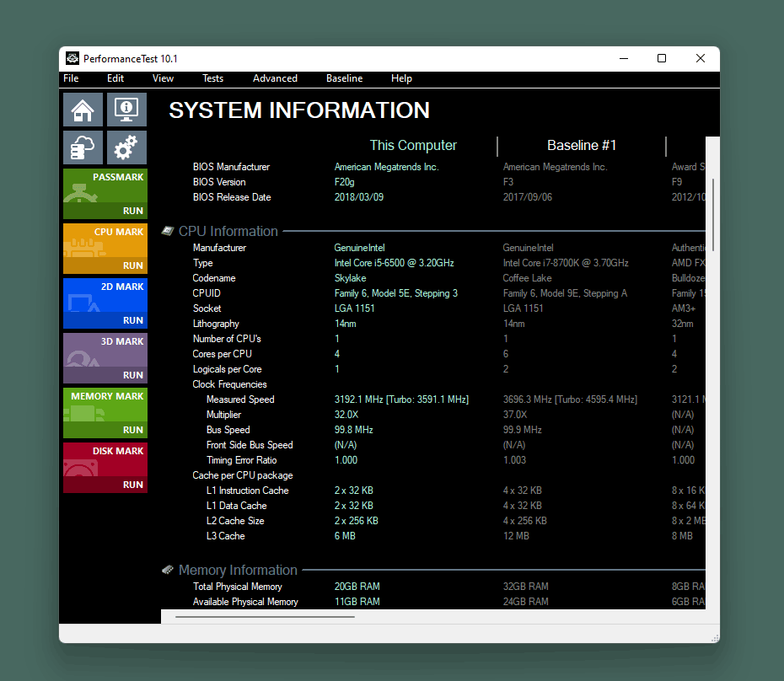This screenshot has height=681, width=784.
Task: Open the Advanced menu
Action: tap(275, 78)
